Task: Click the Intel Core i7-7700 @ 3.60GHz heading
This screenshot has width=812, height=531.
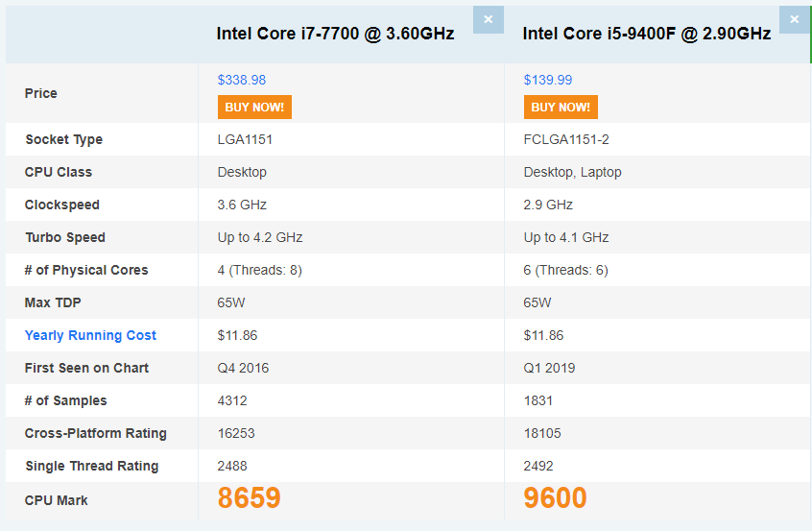Action: click(x=336, y=34)
